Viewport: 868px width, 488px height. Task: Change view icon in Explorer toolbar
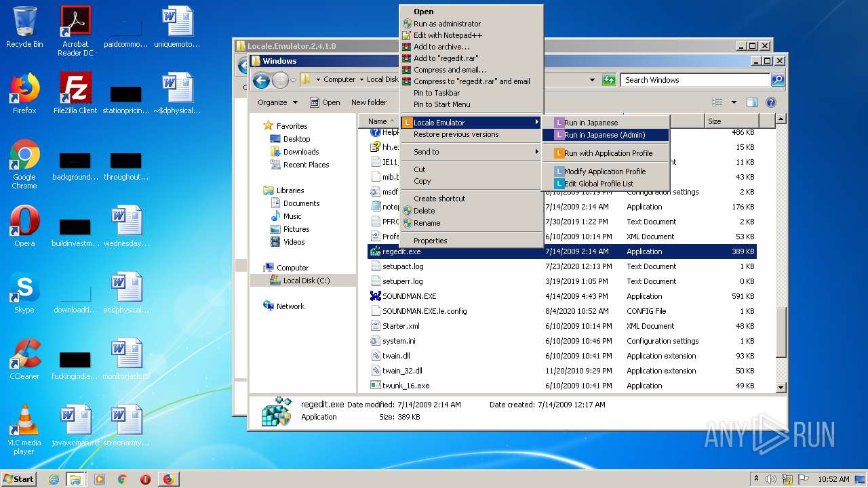(717, 102)
